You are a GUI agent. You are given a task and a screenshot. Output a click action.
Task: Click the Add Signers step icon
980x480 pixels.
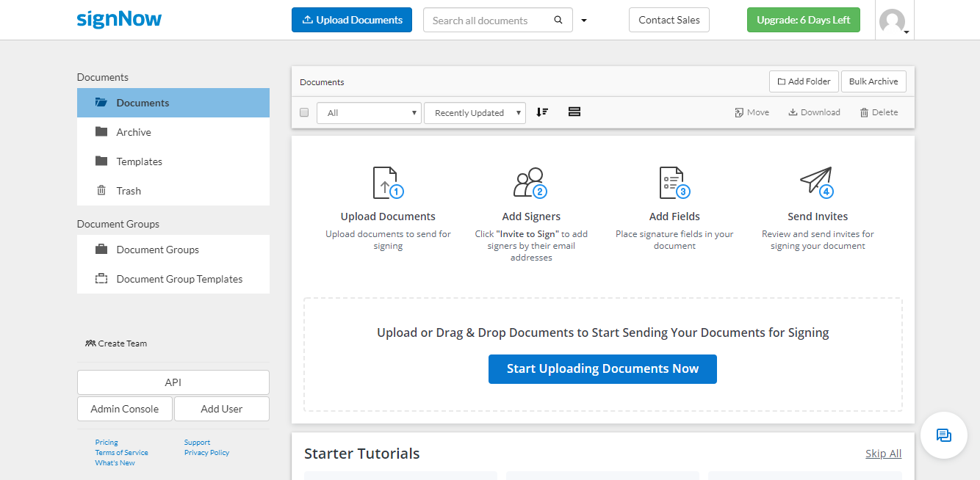point(531,183)
